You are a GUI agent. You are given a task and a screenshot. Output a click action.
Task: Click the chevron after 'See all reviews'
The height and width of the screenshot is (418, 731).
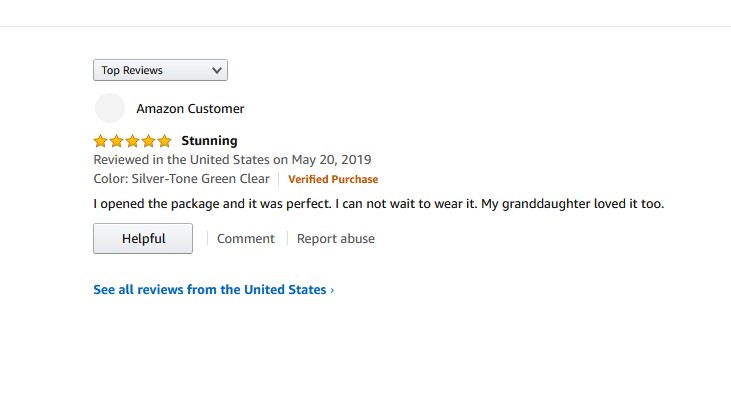(332, 290)
